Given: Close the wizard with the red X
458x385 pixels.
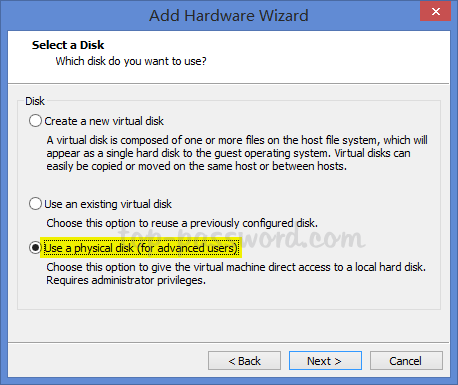Looking at the screenshot, I should pyautogui.click(x=436, y=12).
